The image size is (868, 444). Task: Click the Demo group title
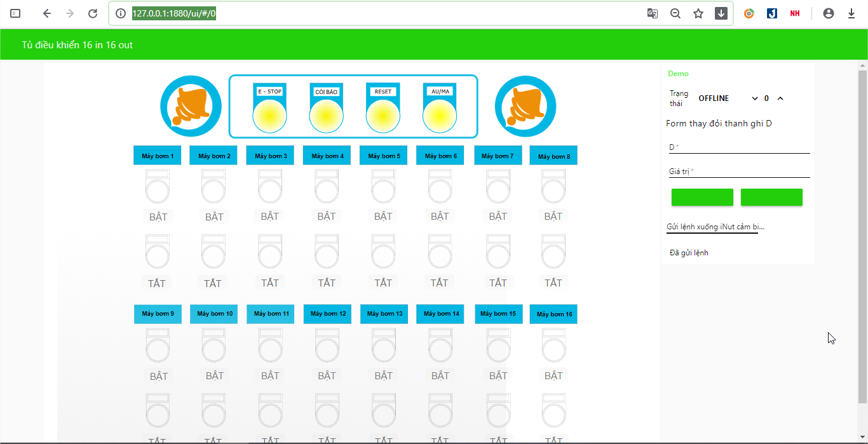point(678,74)
